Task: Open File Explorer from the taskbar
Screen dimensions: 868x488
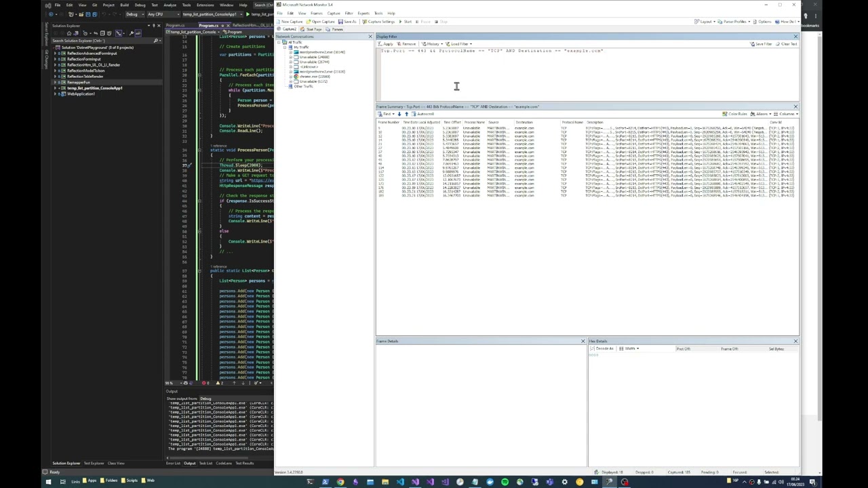Action: click(384, 482)
